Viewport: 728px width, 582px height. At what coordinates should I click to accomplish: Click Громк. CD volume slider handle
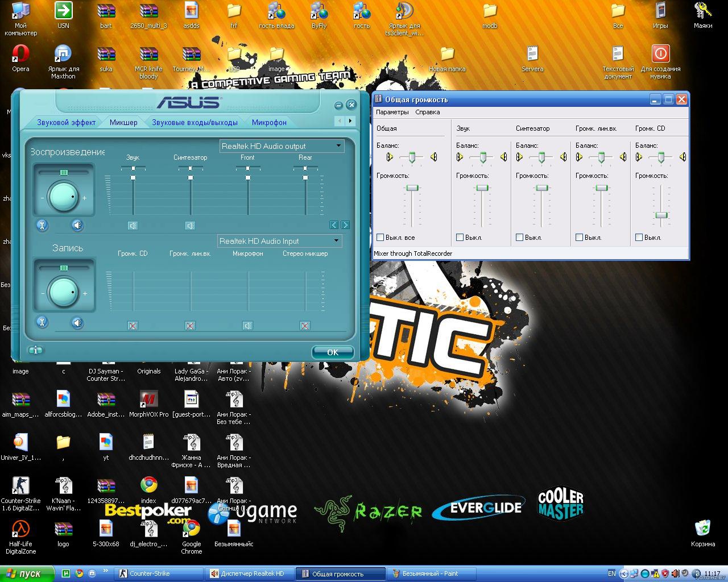[661, 215]
